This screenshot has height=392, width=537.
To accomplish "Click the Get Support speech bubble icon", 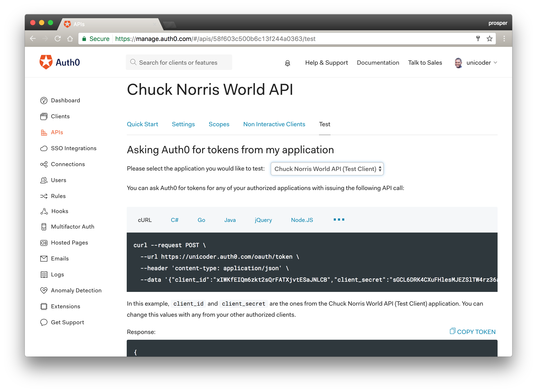I will (44, 322).
